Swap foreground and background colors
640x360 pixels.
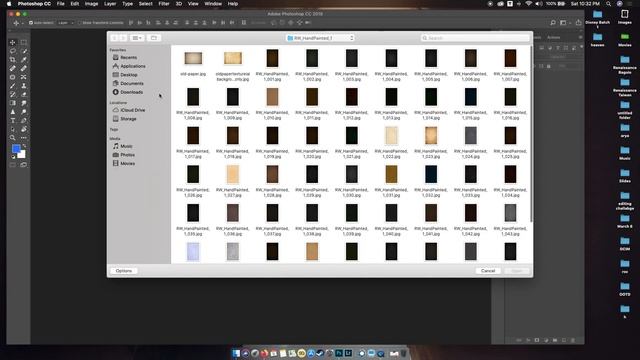[24, 146]
